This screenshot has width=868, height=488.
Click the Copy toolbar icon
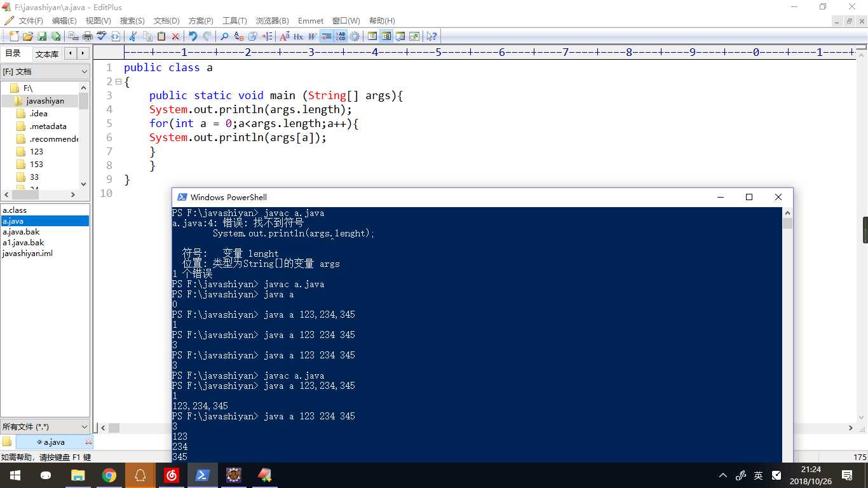tap(147, 36)
